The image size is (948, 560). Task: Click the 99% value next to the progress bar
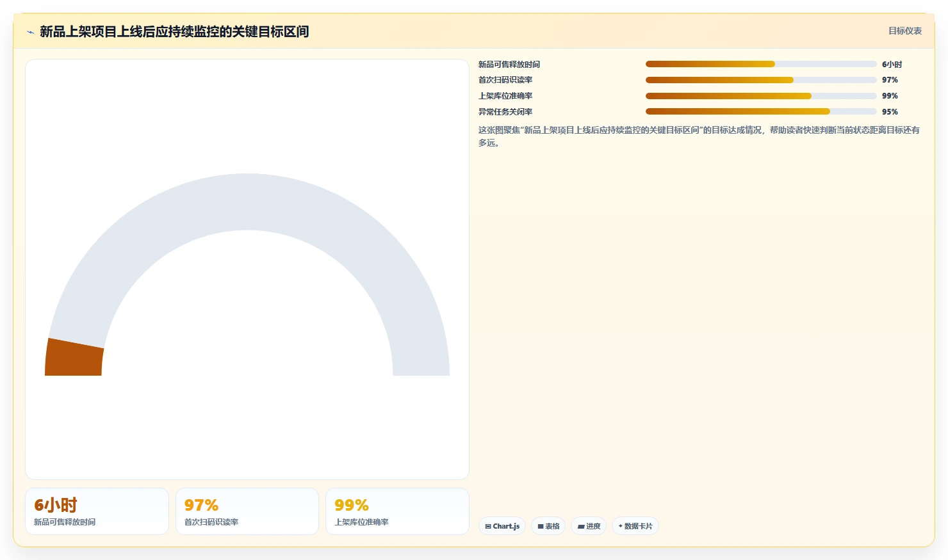(x=890, y=96)
